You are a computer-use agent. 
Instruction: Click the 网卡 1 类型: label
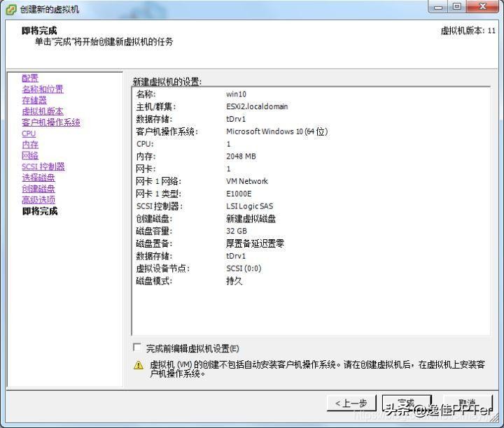158,194
